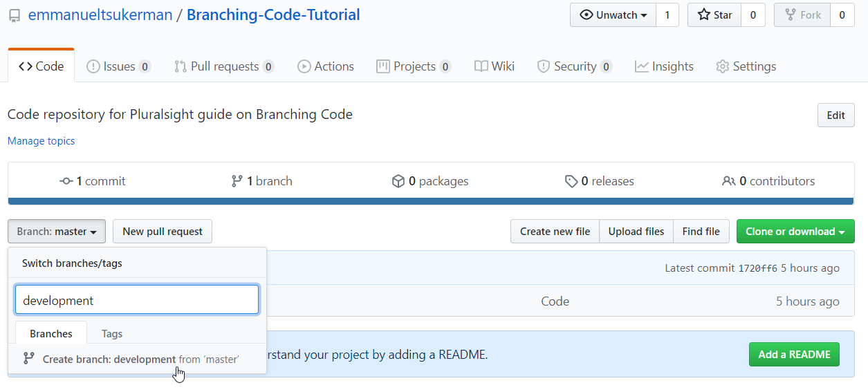Screen dimensions: 868x392
Task: Click the 5 hours ago file timestamp
Action: click(808, 301)
